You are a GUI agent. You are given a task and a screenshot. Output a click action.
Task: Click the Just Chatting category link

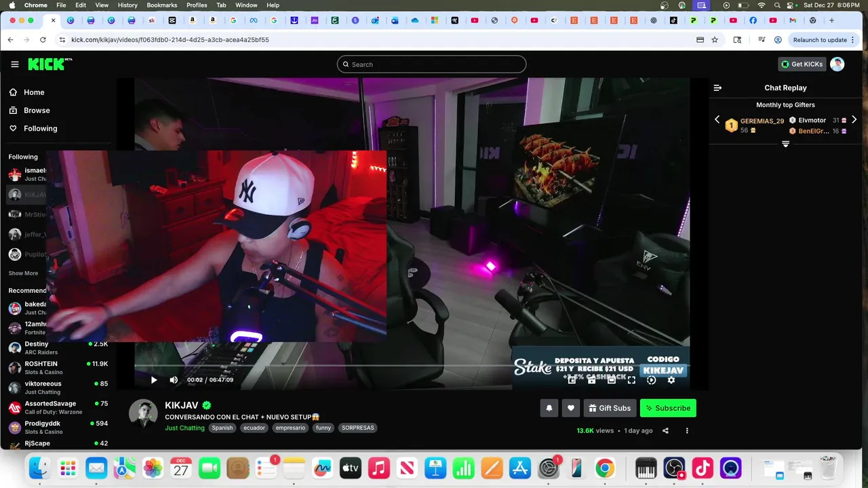pos(184,428)
